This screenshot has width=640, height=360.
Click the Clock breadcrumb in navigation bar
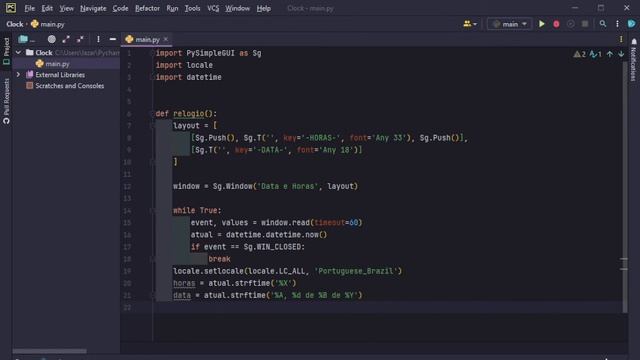pyautogui.click(x=15, y=24)
